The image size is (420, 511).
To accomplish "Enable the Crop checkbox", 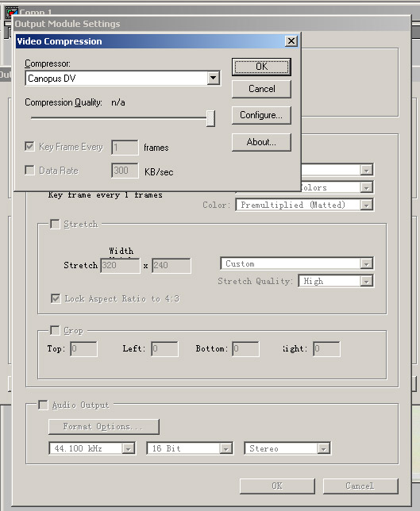I will (55, 330).
